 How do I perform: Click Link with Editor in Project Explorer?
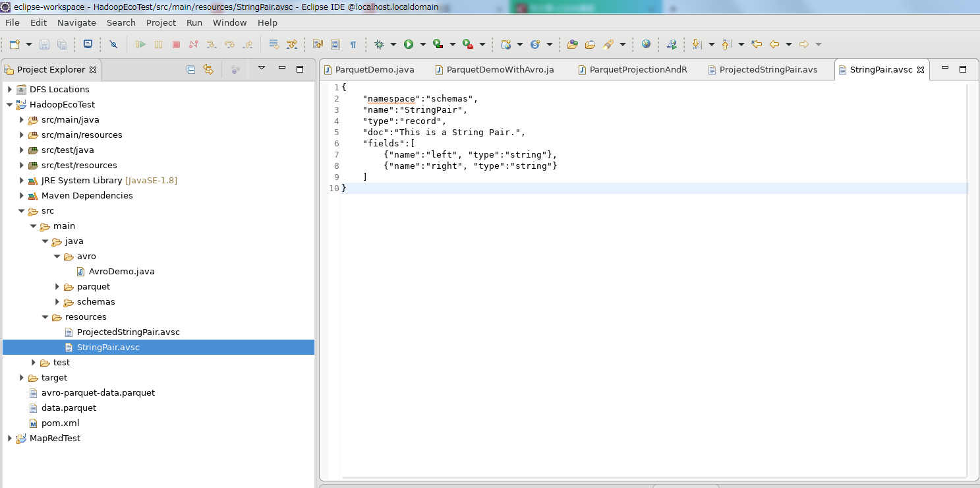click(208, 69)
